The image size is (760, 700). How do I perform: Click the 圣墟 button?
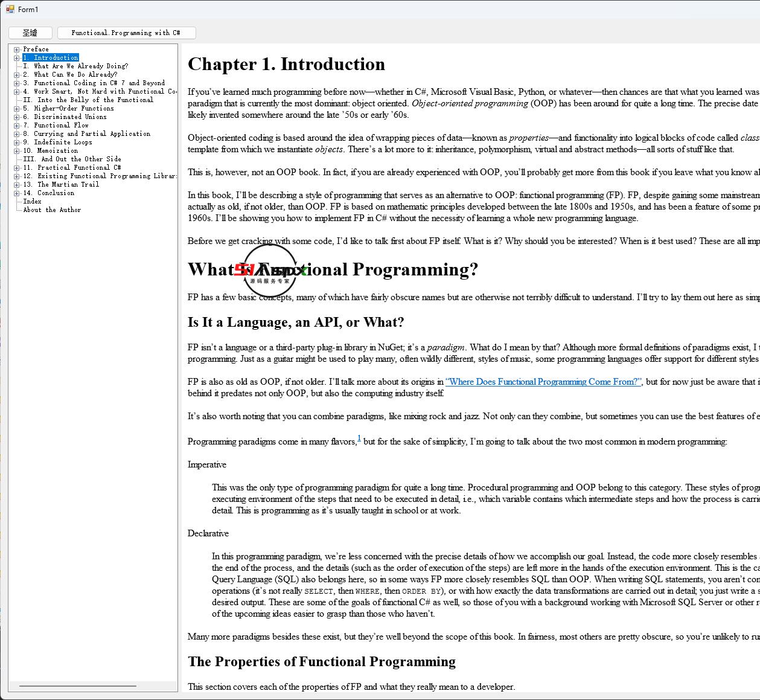30,33
